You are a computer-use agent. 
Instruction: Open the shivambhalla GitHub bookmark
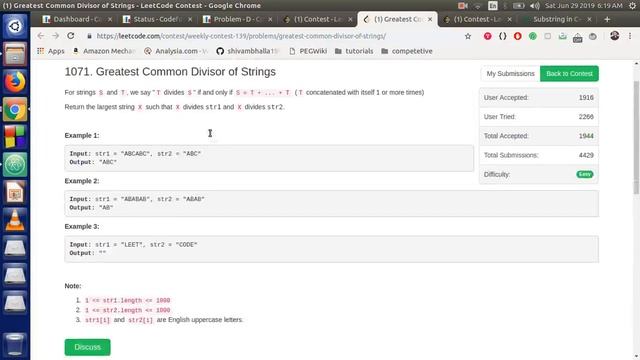[x=249, y=51]
